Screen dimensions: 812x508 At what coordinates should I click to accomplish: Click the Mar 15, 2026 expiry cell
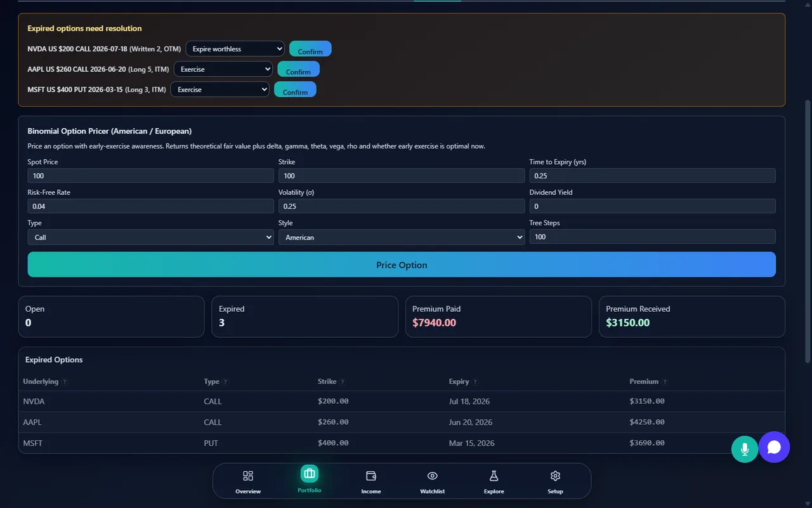coord(471,443)
